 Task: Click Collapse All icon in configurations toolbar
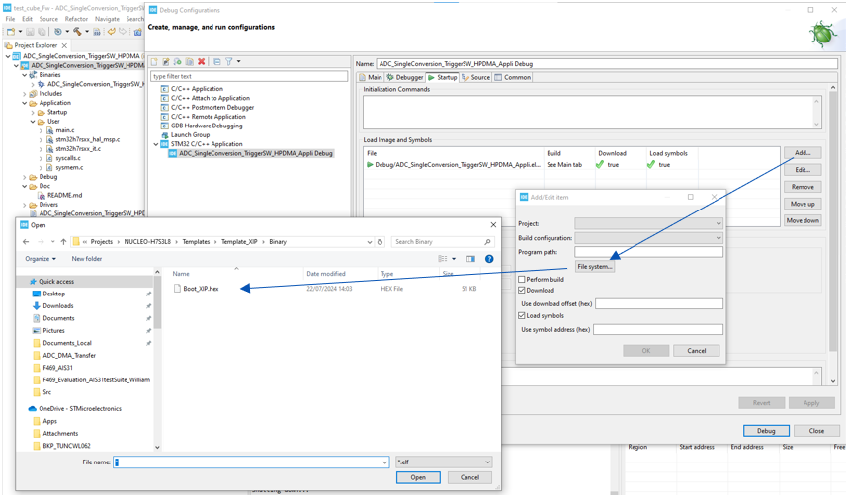[216, 62]
